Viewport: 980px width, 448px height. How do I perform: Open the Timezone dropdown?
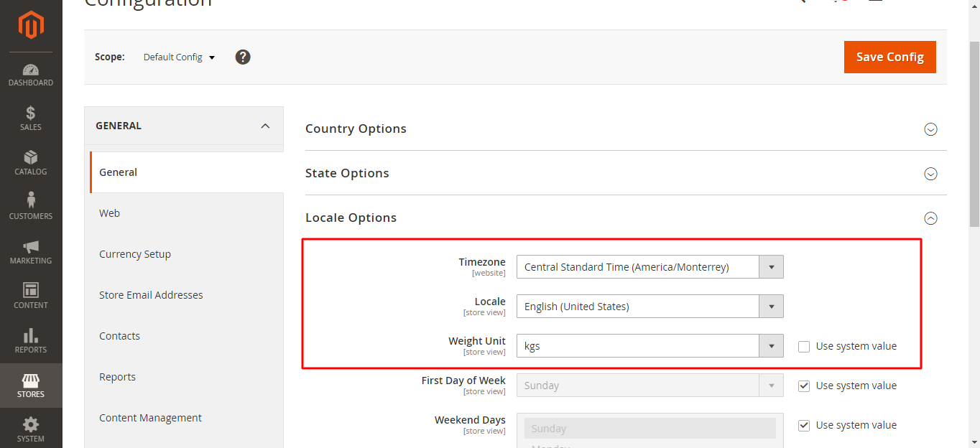coord(771,266)
